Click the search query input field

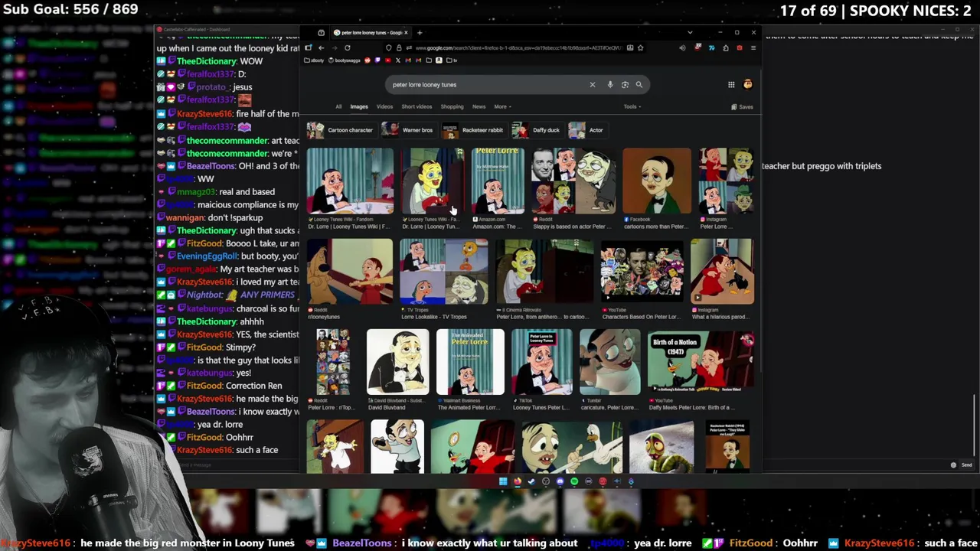point(486,85)
